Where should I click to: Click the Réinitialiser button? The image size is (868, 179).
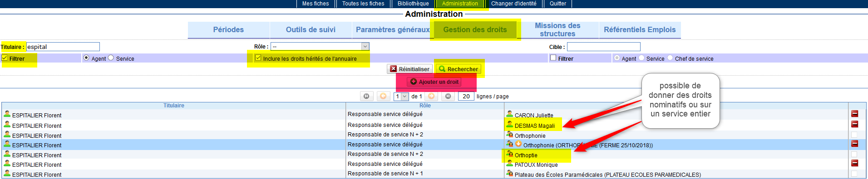click(409, 69)
